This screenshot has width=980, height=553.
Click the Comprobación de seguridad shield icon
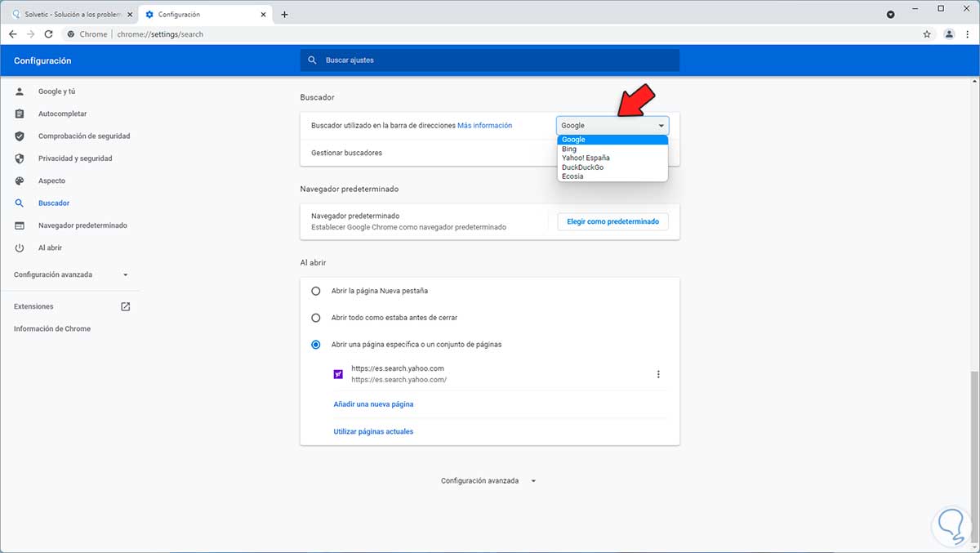(x=20, y=136)
